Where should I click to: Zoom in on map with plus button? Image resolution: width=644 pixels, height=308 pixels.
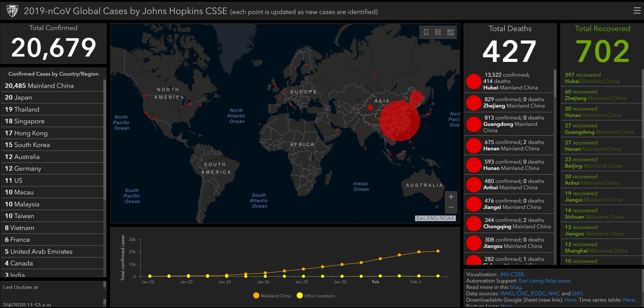coord(451,197)
